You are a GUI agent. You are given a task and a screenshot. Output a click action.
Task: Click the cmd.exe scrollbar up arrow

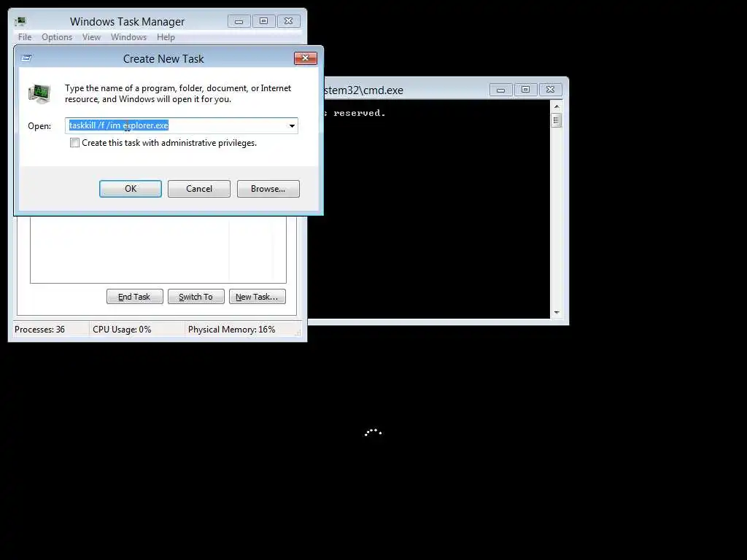point(557,106)
